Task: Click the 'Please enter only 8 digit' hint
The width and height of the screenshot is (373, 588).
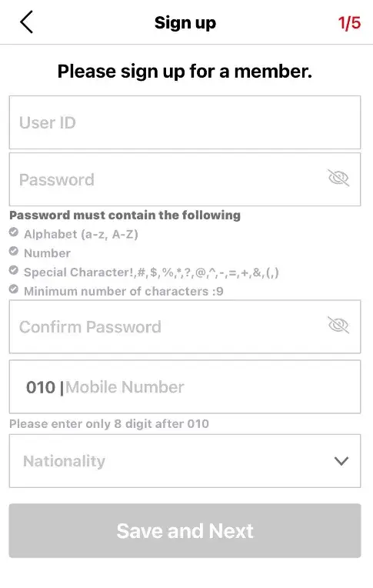Action: (x=109, y=424)
